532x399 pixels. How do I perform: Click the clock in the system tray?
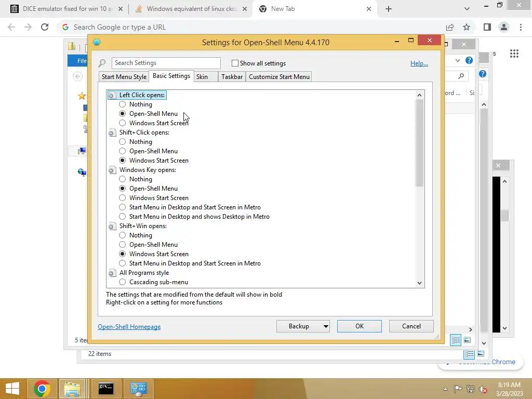point(509,389)
